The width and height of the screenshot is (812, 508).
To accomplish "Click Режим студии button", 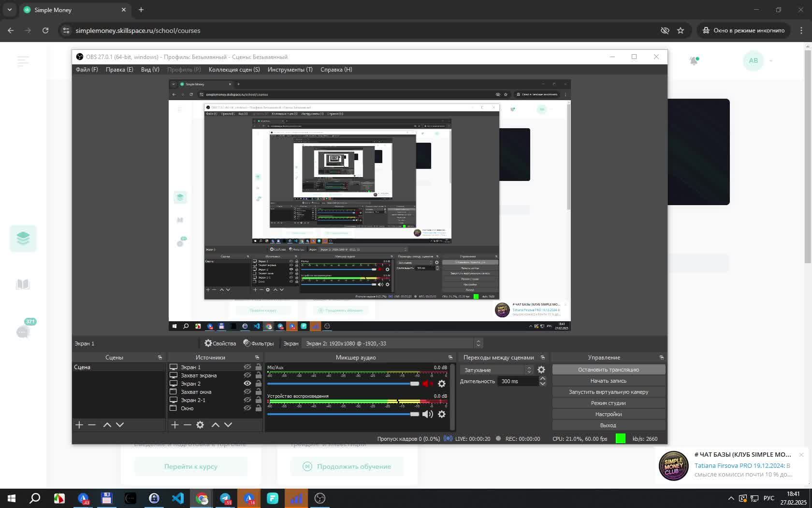I will click(x=609, y=403).
